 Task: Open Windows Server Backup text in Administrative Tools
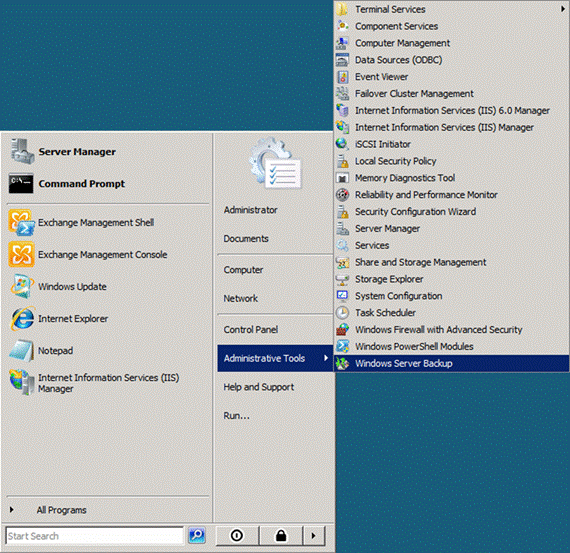[404, 363]
